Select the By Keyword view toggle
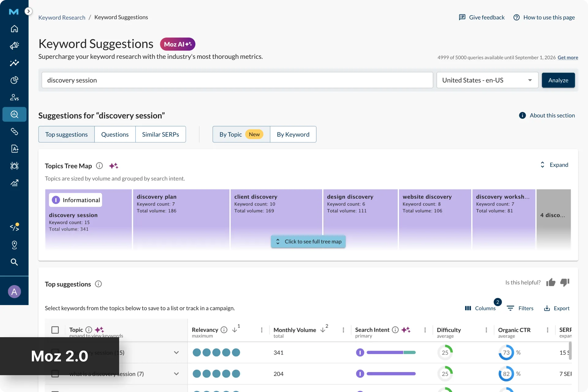The width and height of the screenshot is (588, 392). tap(293, 134)
